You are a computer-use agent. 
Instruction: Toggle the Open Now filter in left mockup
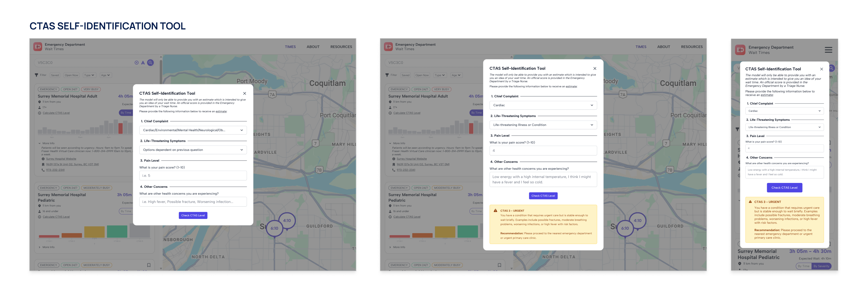coord(72,75)
